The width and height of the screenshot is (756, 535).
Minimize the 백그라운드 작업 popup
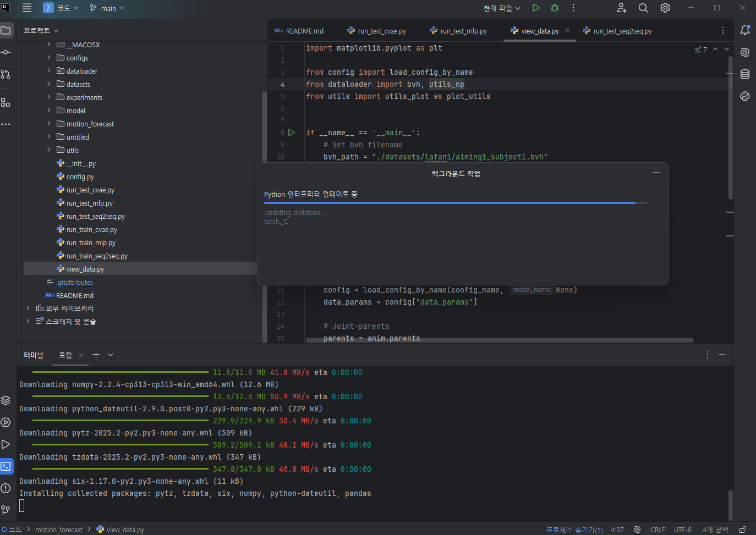[656, 173]
